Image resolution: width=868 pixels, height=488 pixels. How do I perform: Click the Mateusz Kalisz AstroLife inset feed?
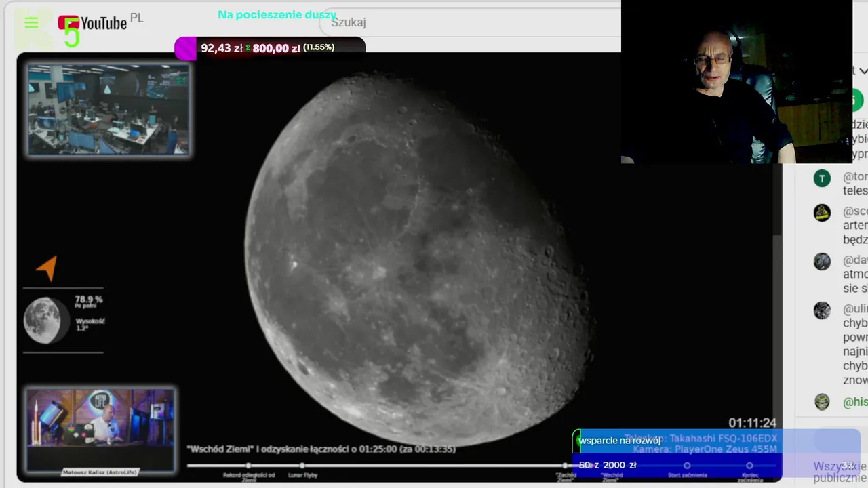click(100, 430)
